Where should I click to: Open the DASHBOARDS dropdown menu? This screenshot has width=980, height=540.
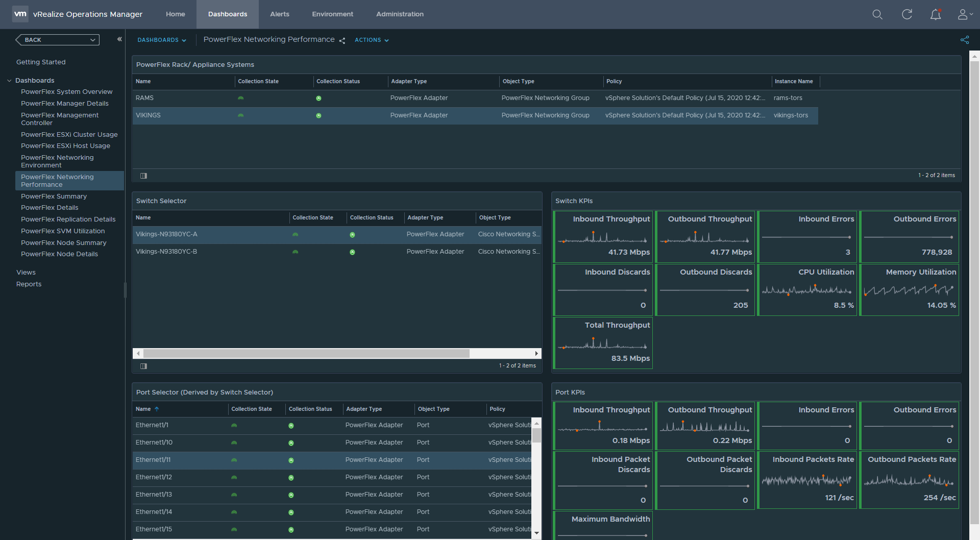coord(162,40)
